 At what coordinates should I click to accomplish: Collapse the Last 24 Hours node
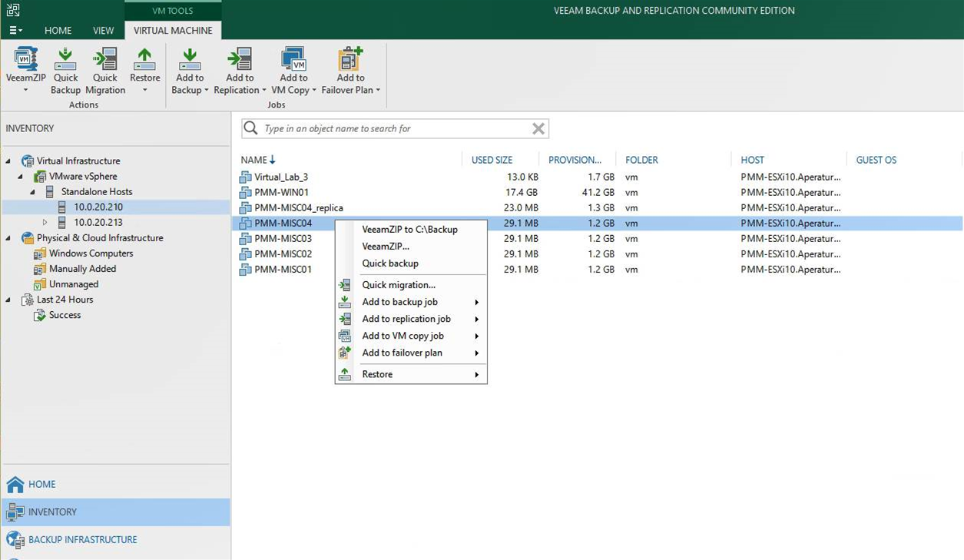click(x=8, y=300)
